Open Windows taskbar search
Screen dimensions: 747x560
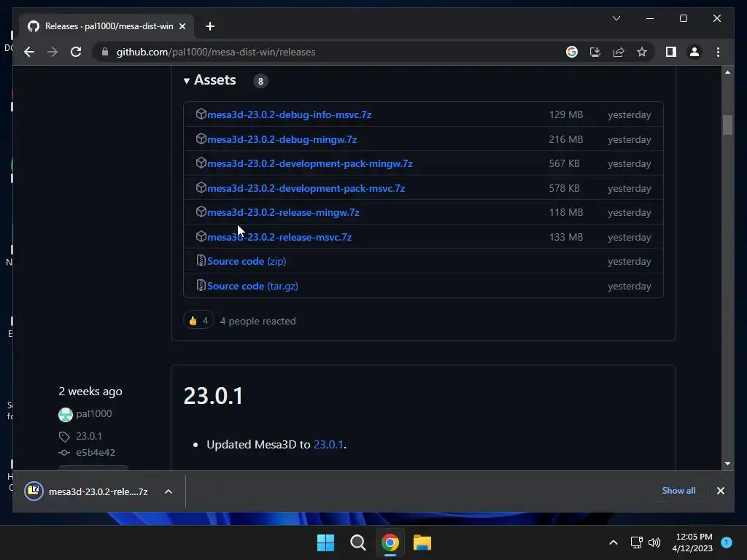click(357, 542)
